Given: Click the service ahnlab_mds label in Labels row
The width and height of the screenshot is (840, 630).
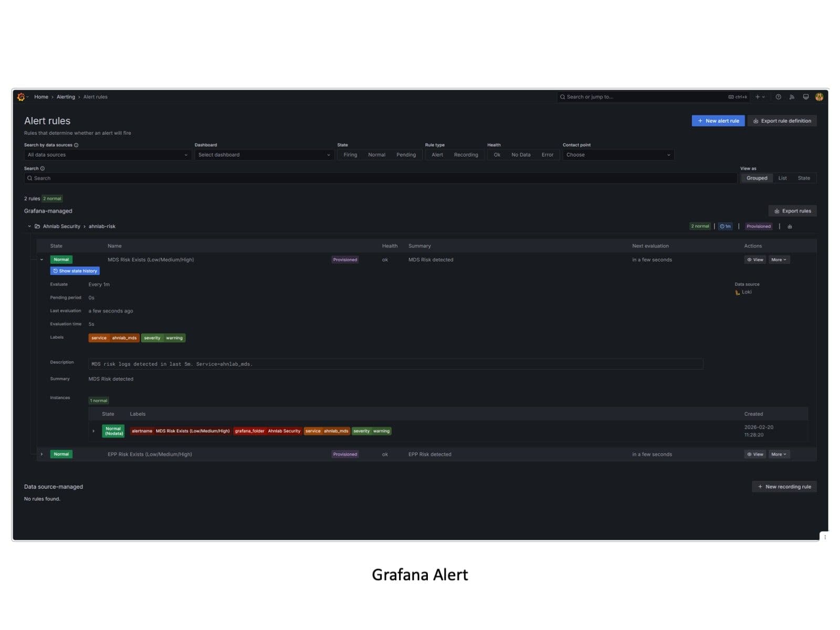Looking at the screenshot, I should [x=114, y=338].
